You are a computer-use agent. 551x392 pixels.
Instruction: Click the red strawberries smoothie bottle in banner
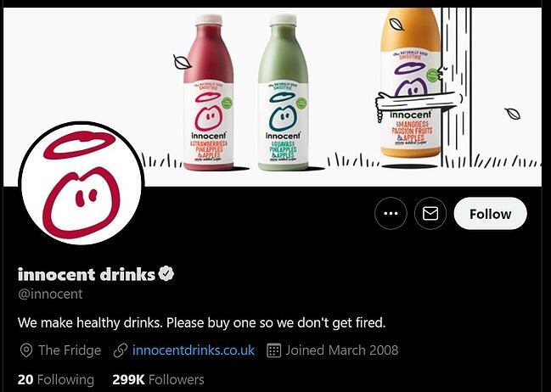[x=208, y=92]
